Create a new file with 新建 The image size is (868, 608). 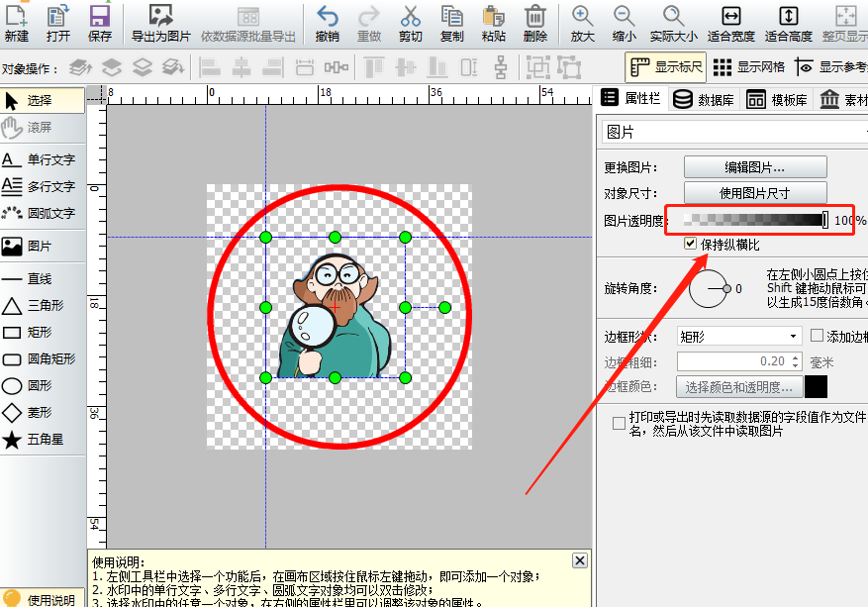pyautogui.click(x=17, y=23)
